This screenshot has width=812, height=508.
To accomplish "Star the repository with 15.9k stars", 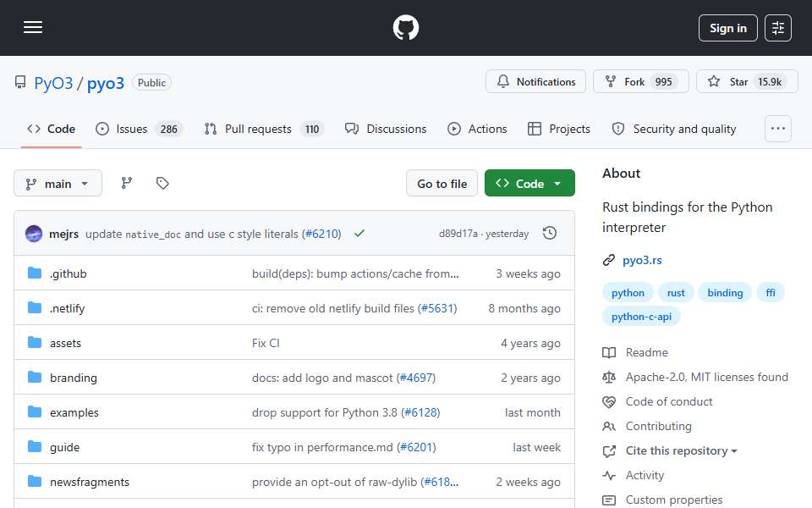I will pyautogui.click(x=747, y=82).
